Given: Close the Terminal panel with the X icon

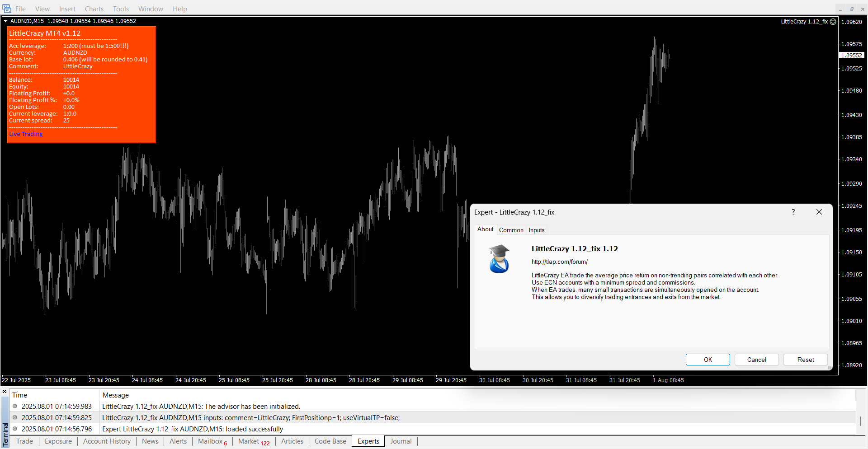Looking at the screenshot, I should point(5,392).
